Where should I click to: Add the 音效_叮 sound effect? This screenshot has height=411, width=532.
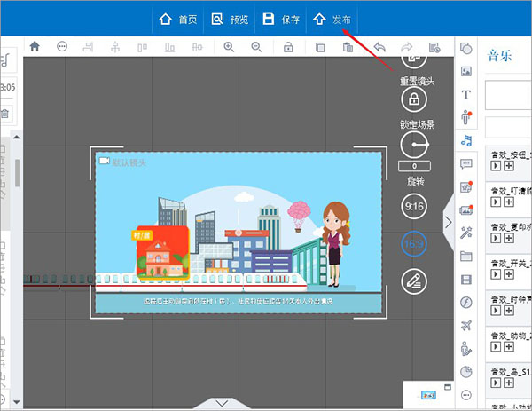(509, 202)
